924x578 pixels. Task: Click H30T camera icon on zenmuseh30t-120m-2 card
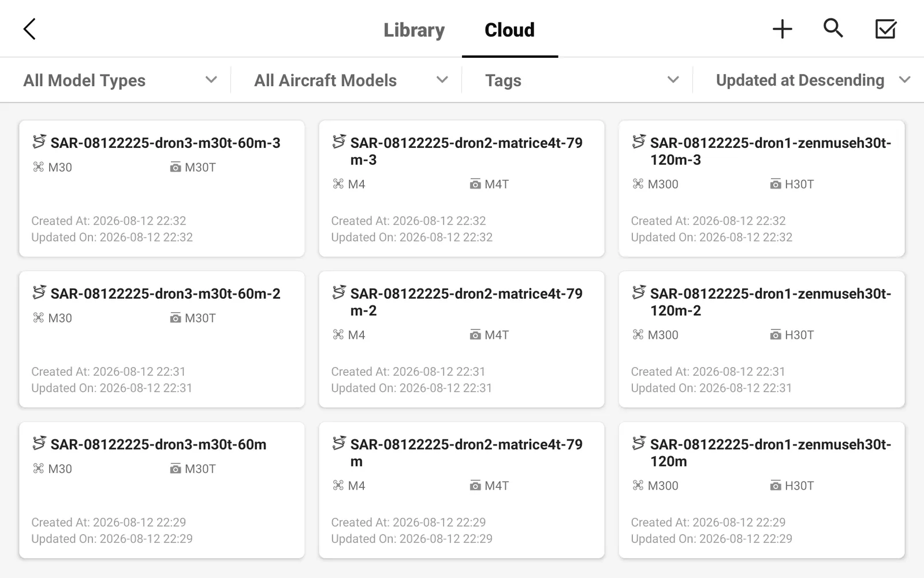tap(776, 335)
